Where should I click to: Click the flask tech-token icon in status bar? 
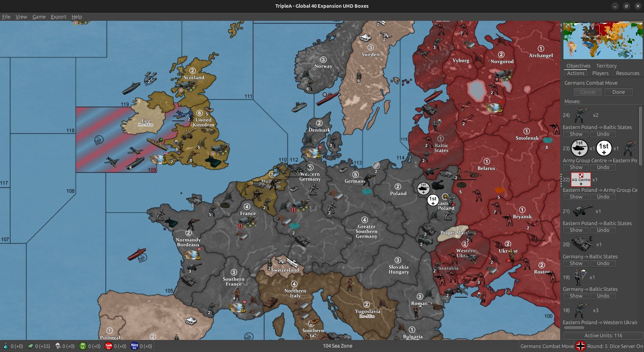[x=6, y=346]
